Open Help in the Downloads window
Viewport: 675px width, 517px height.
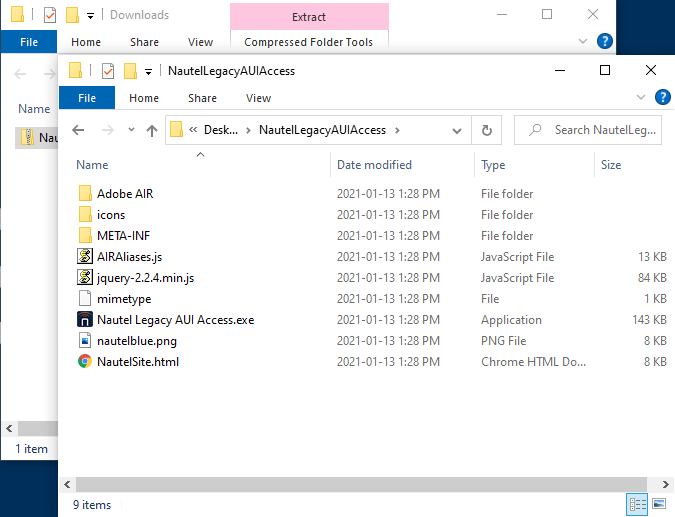click(x=605, y=41)
